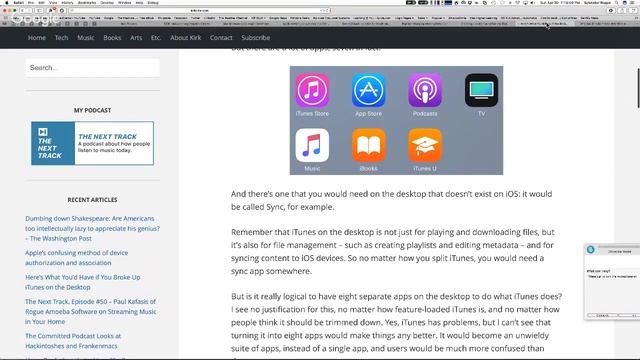Open Dumbing down Shakespeare article
This screenshot has width=640, height=360.
point(93,229)
